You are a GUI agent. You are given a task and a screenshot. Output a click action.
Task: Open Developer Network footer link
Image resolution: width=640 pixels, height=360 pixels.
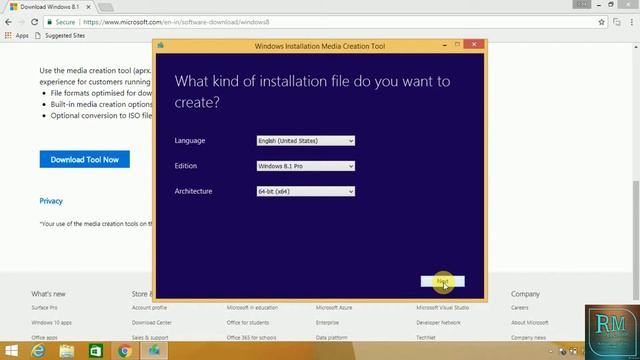[438, 322]
